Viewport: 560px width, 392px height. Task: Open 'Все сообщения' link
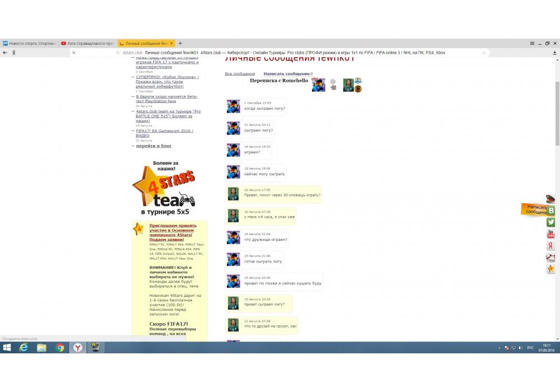pos(240,73)
